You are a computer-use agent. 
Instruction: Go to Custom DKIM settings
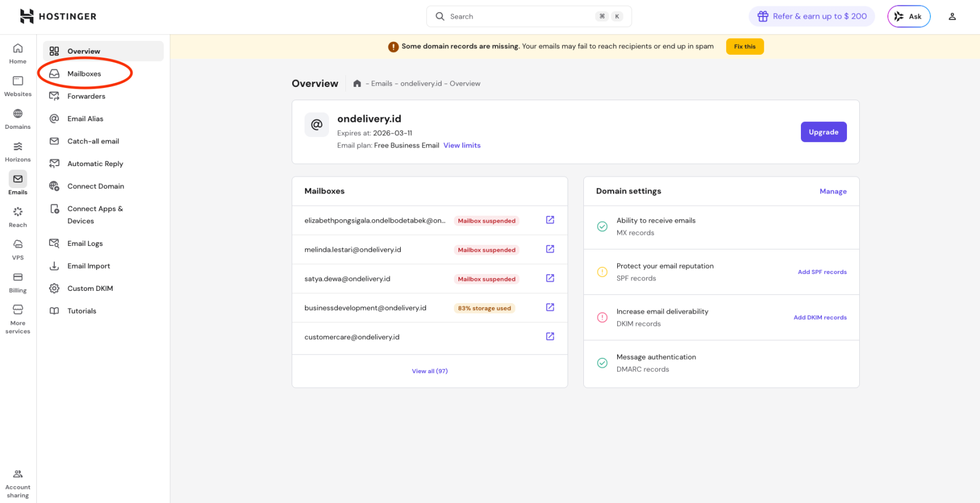(90, 289)
